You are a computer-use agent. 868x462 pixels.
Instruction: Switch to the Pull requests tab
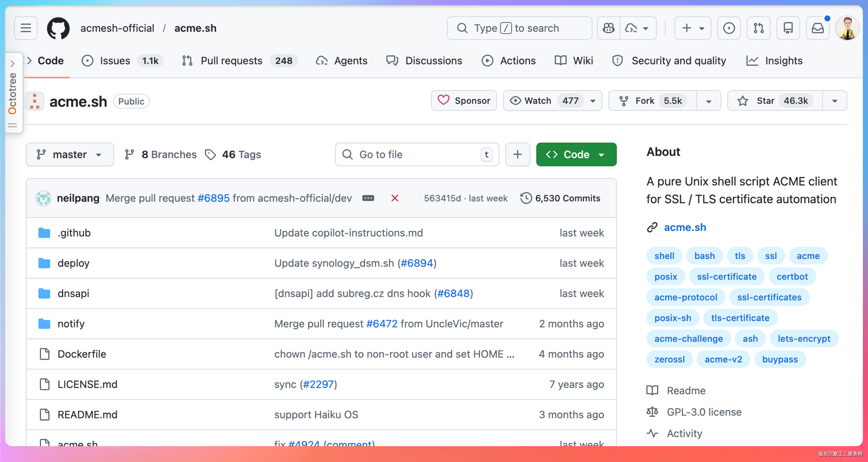231,61
